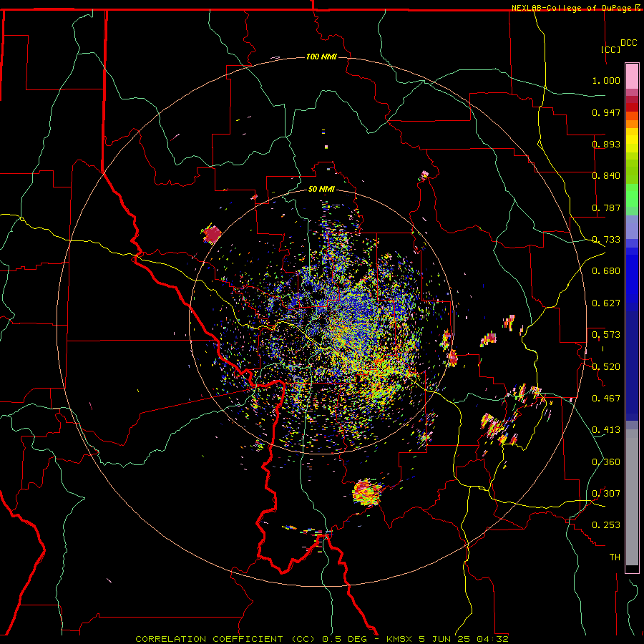
Task: Select the 0.413 legend value
Action: 606,430
